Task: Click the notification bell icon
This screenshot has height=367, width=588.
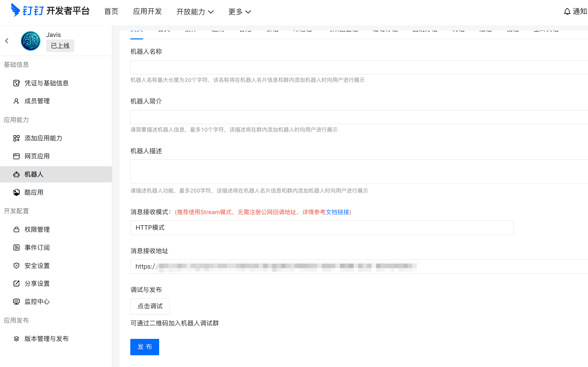Action: point(567,12)
